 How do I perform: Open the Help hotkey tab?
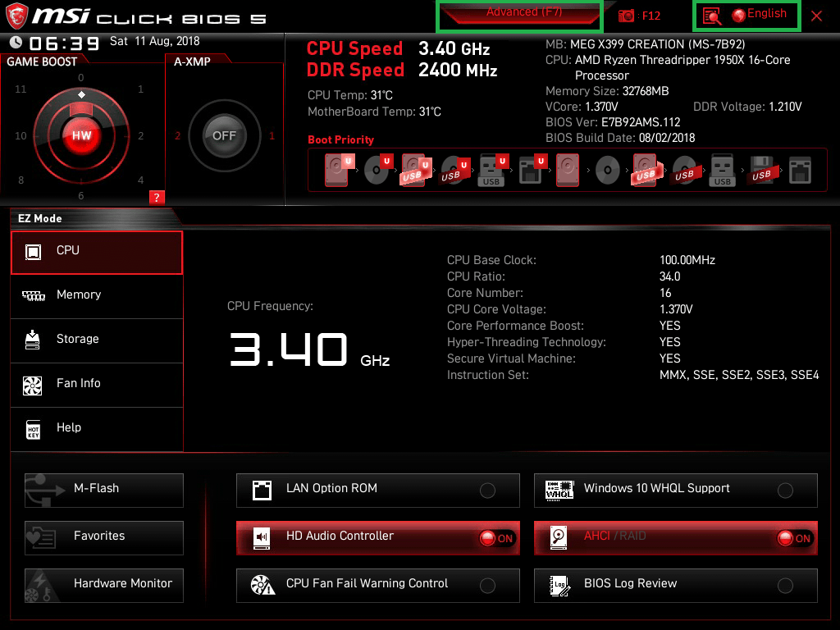pos(97,429)
